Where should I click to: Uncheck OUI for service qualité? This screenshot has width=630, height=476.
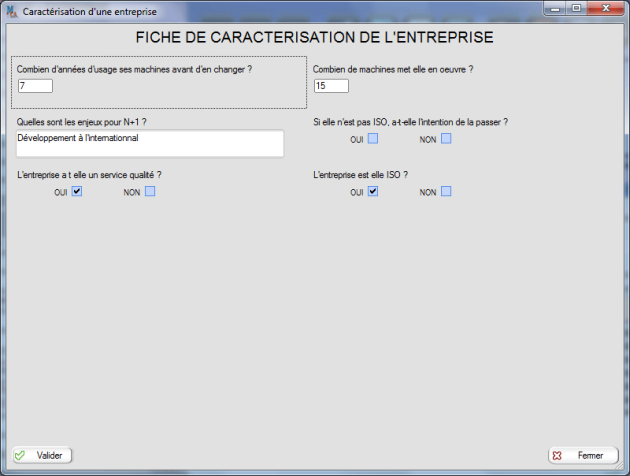[76, 191]
